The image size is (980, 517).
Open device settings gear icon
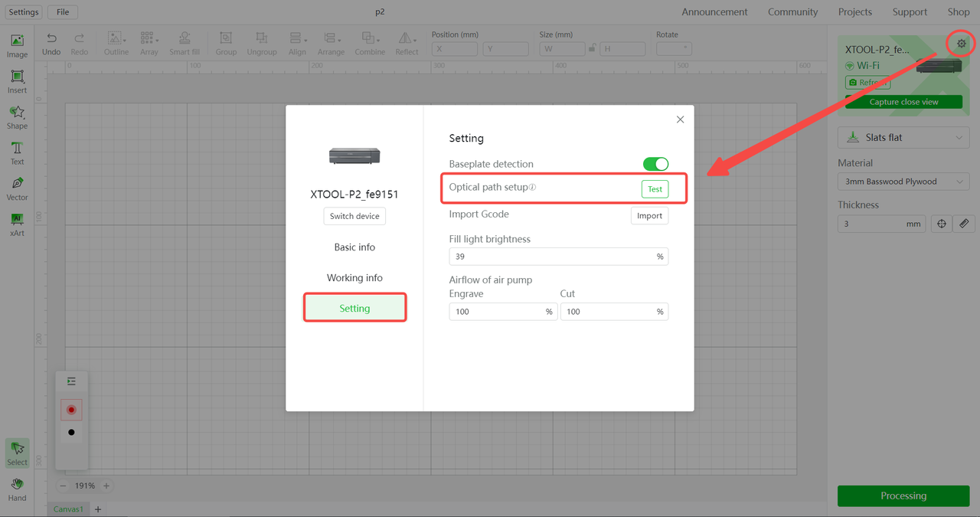click(962, 44)
